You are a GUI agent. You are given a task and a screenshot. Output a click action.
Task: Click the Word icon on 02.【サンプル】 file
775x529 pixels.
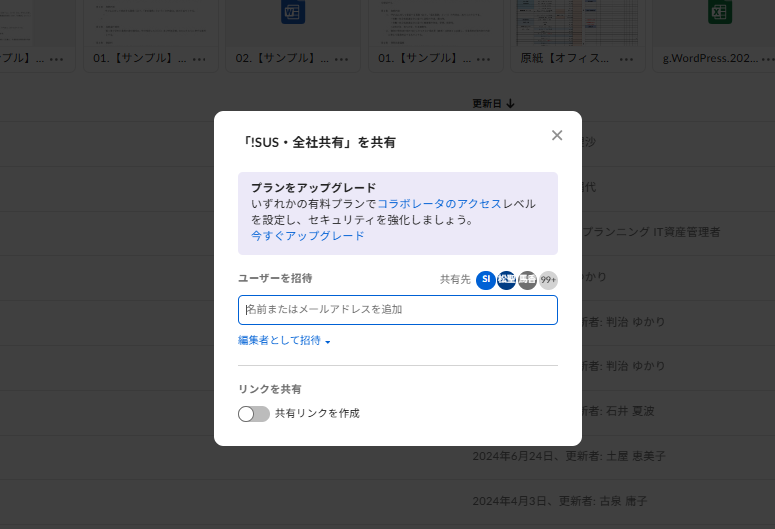coord(293,13)
